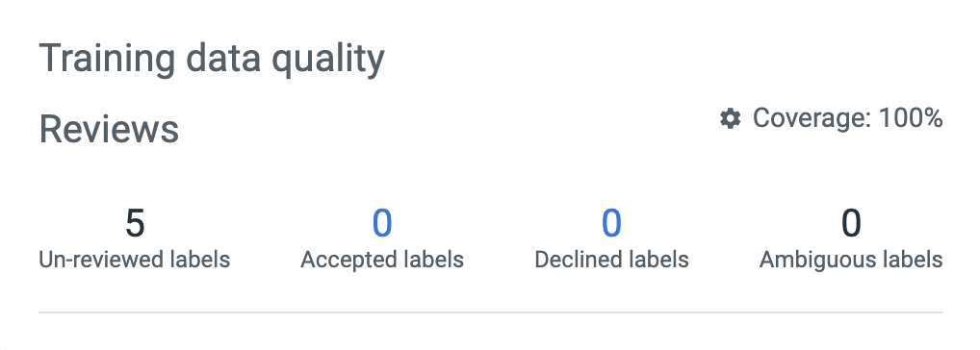Open the coverage settings gear icon

(x=730, y=118)
